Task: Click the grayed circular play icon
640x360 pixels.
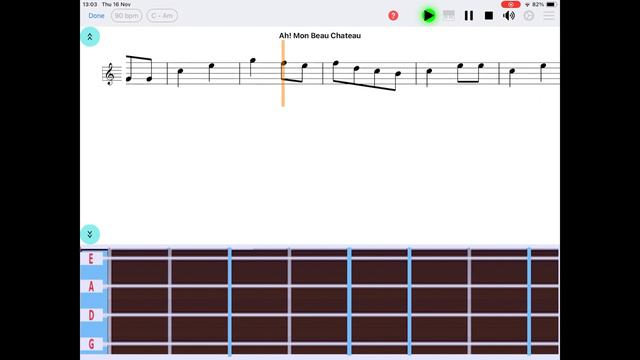Action: [529, 16]
